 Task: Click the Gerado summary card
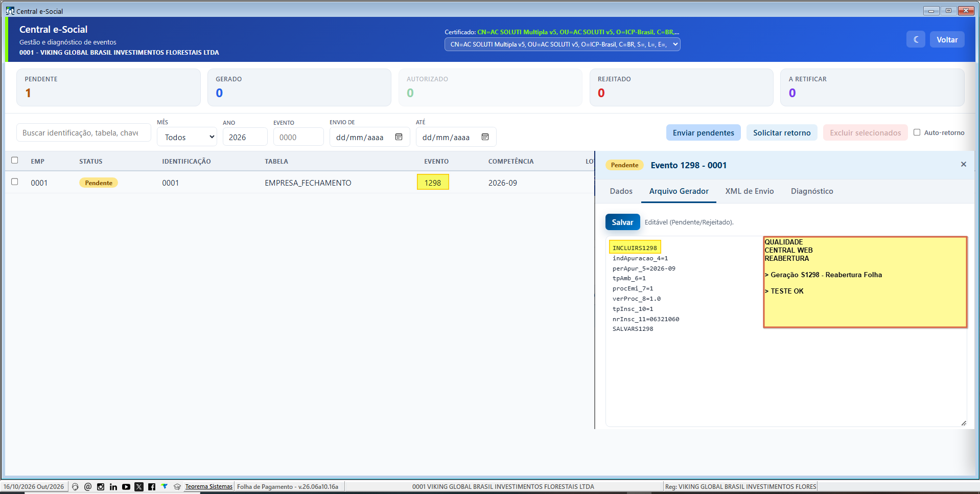299,87
